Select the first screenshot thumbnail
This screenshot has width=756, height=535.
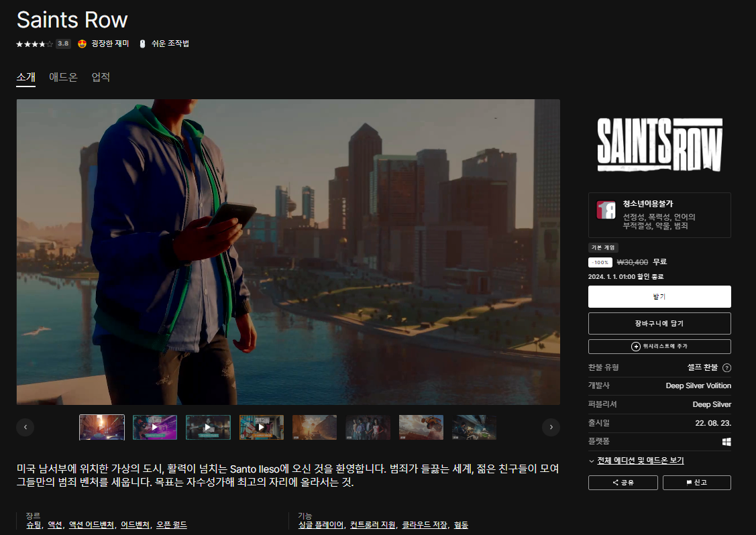(x=102, y=427)
